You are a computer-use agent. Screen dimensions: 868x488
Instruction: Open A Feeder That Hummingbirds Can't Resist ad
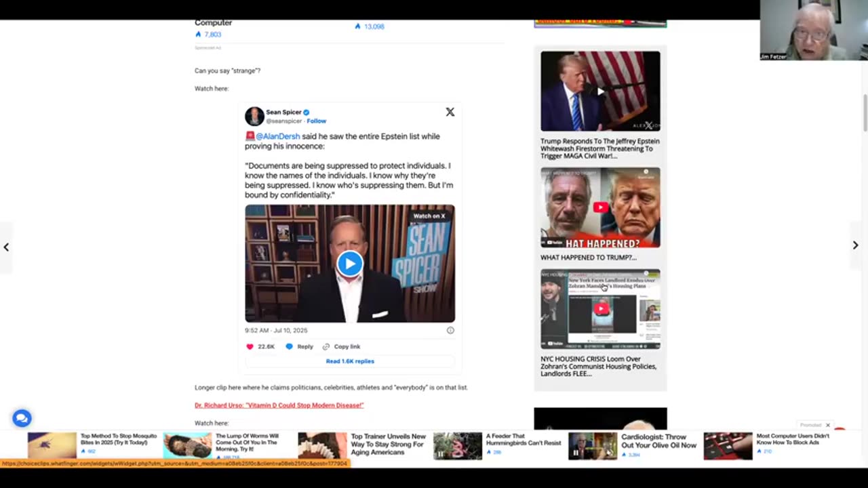[524, 440]
